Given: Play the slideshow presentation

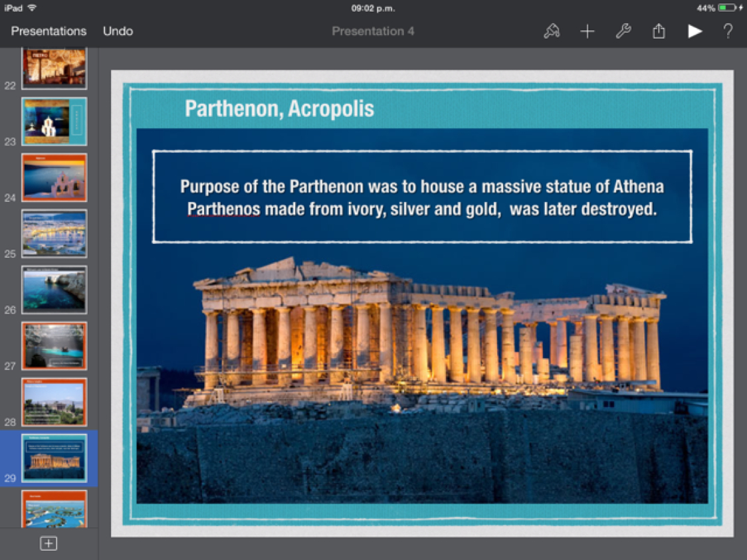Looking at the screenshot, I should pyautogui.click(x=694, y=31).
